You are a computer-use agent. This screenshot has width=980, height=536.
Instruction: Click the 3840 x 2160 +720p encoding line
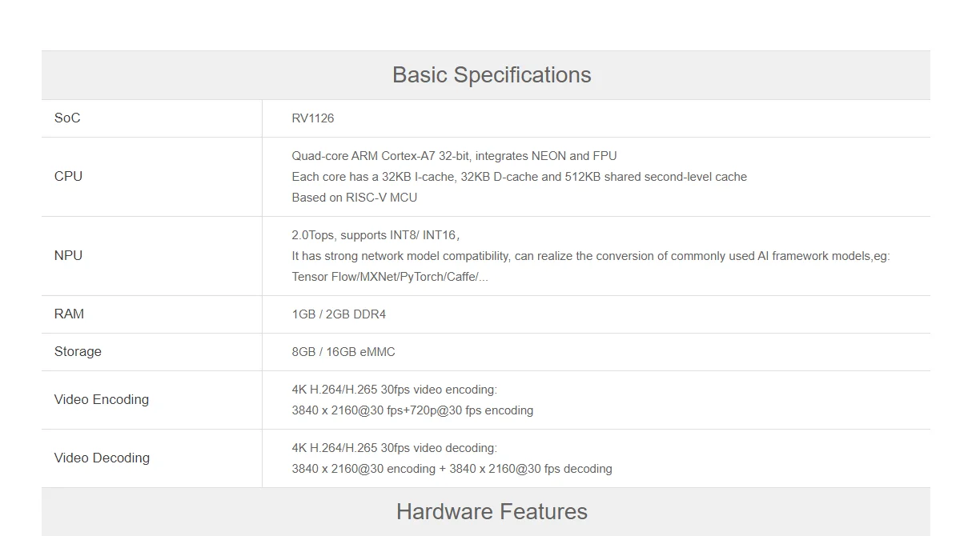pyautogui.click(x=412, y=410)
